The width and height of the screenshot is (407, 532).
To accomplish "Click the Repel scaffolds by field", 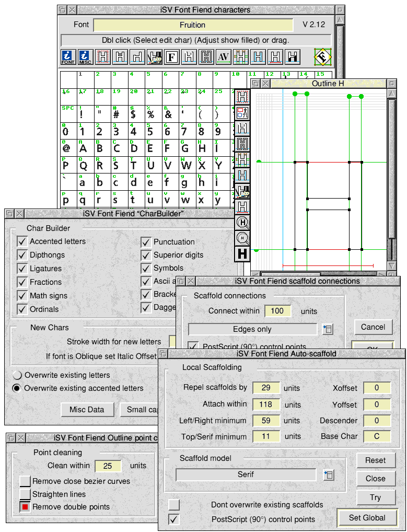I will coord(266,388).
